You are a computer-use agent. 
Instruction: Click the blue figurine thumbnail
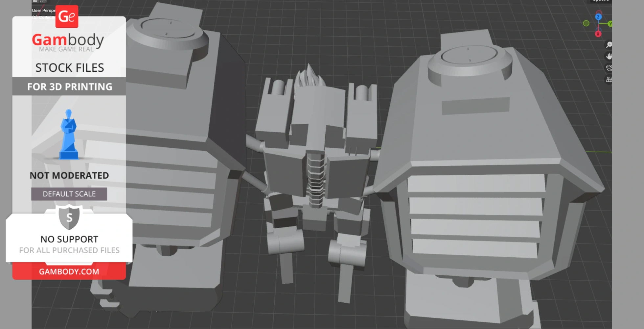69,135
